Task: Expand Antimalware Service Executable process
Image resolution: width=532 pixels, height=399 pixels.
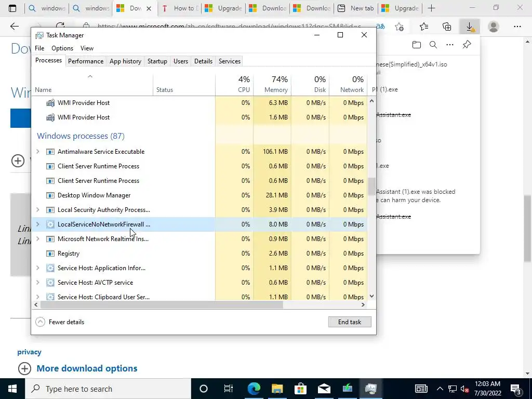Action: [x=37, y=152]
